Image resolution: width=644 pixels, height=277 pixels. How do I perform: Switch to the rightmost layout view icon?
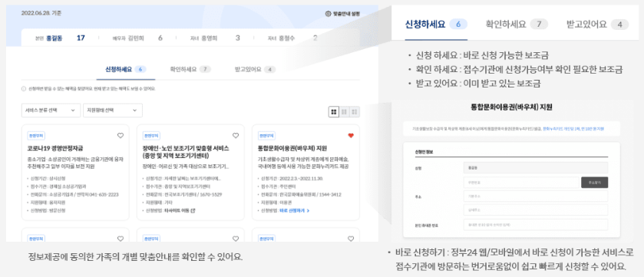tap(355, 111)
